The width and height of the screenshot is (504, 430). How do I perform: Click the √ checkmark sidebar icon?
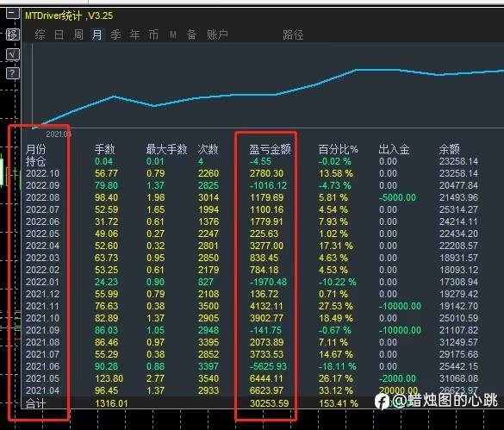(13, 54)
